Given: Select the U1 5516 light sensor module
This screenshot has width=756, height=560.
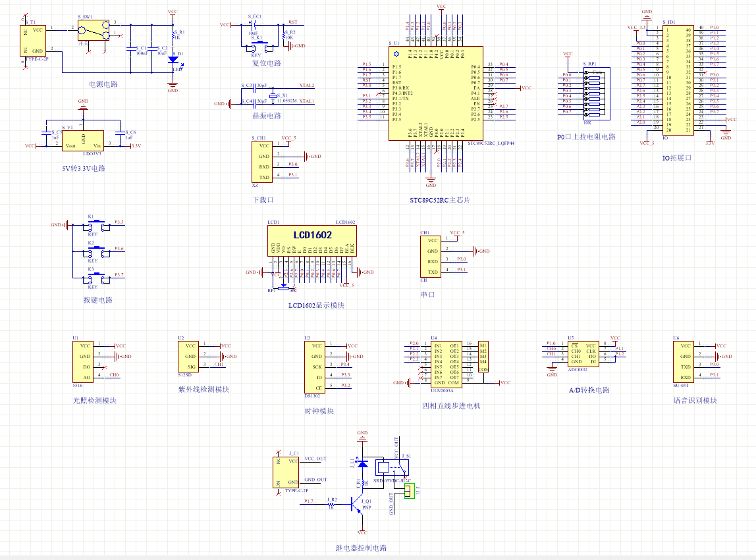Looking at the screenshot, I should click(83, 361).
